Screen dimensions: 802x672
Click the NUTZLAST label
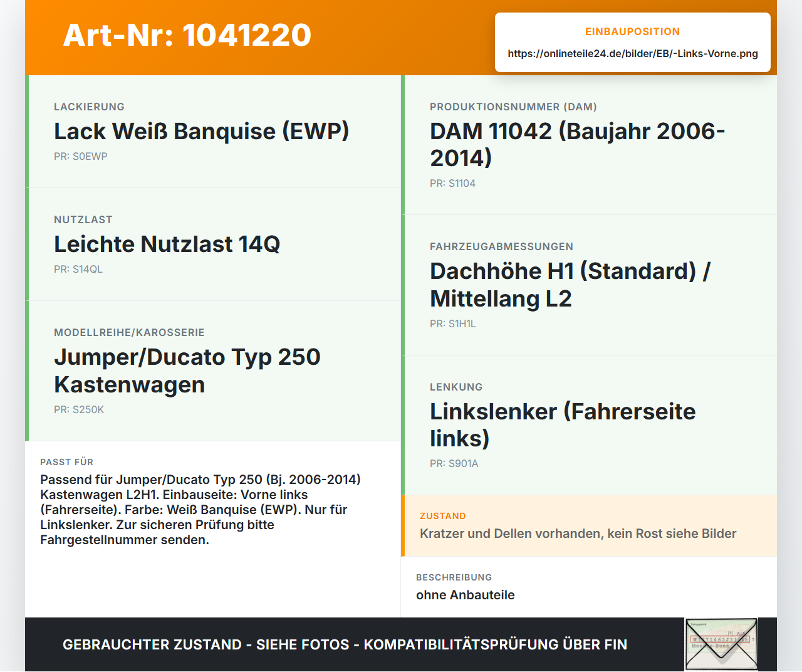(83, 219)
